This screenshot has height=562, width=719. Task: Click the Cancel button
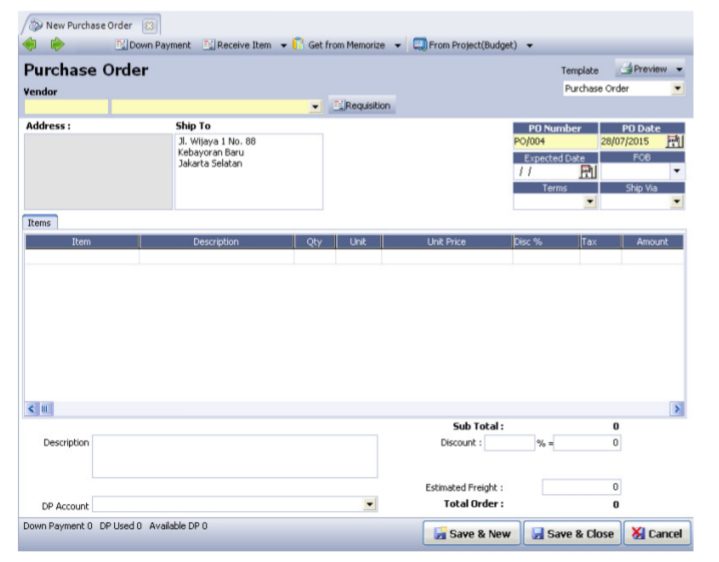click(657, 533)
